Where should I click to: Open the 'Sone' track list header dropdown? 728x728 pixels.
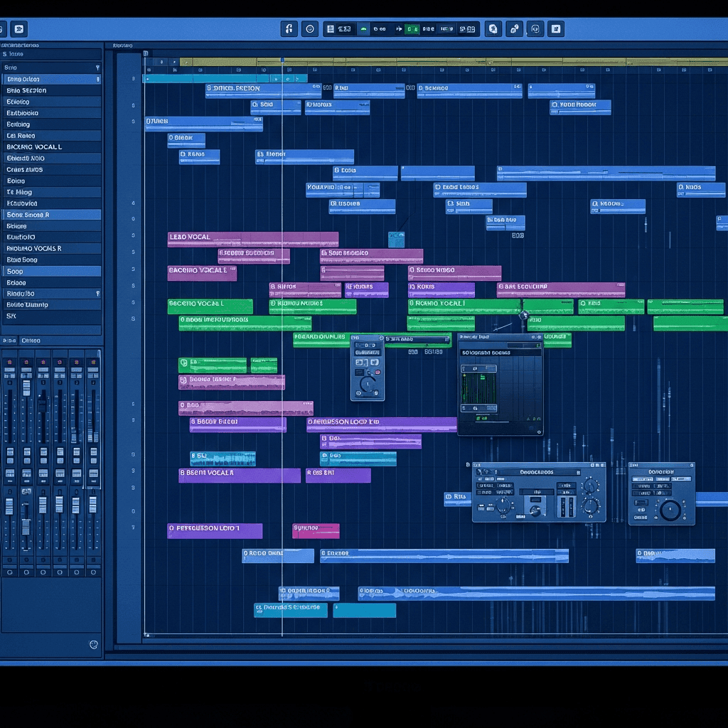point(51,68)
